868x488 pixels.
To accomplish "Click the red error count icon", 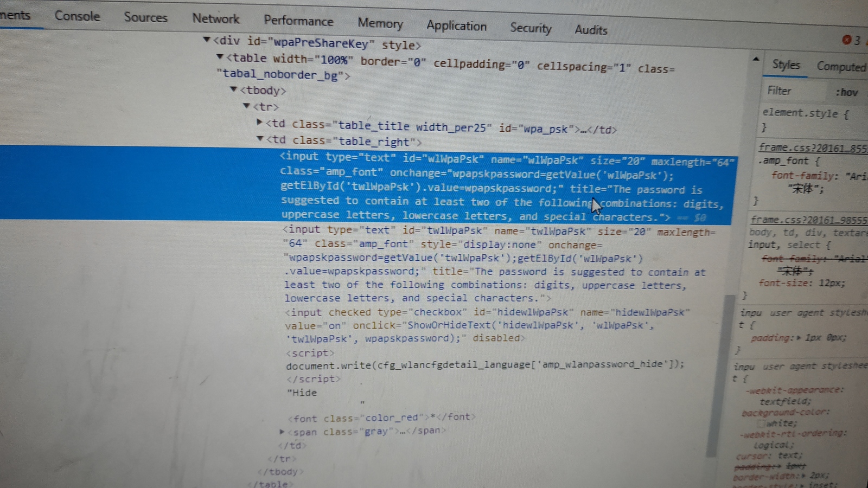I will click(x=846, y=40).
